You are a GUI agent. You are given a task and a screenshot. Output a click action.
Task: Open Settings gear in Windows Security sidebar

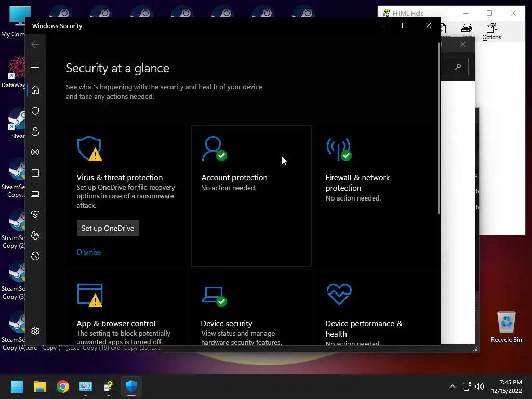[35, 331]
